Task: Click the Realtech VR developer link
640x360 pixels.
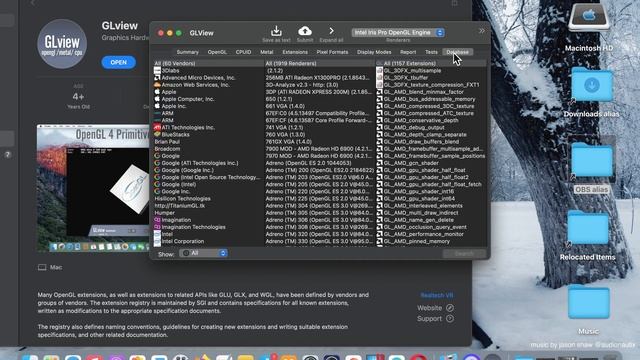Action: coord(437,295)
